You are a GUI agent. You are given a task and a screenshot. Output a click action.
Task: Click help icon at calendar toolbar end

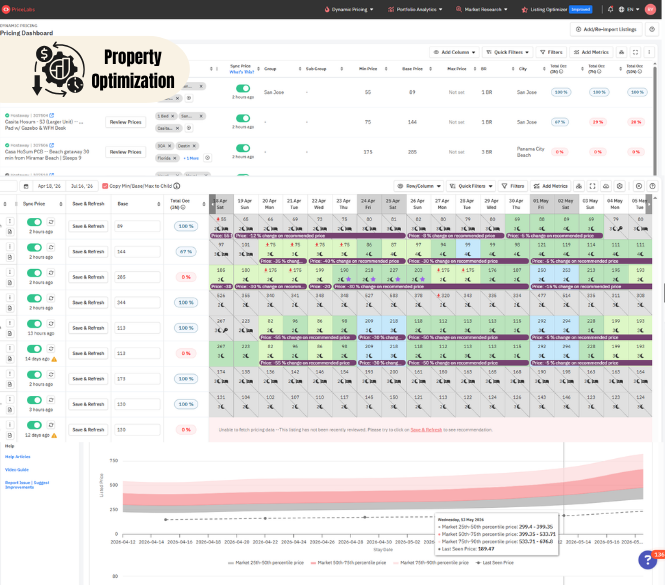(x=653, y=186)
